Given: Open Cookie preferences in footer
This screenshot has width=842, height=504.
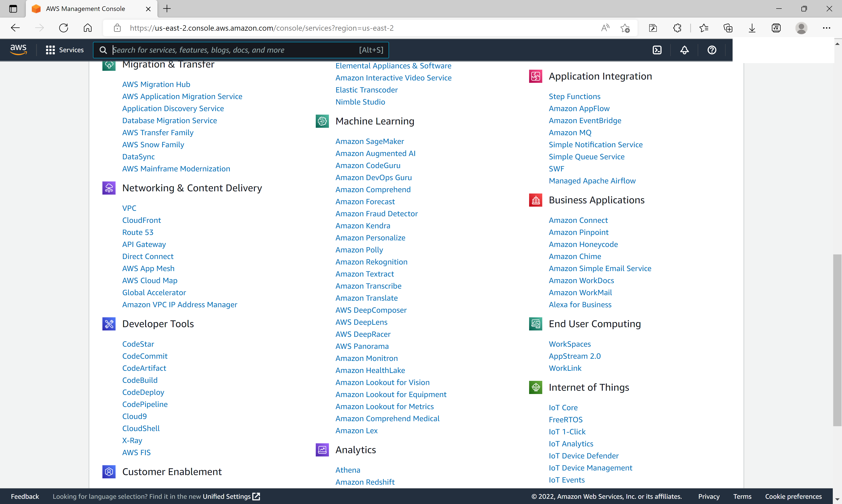Looking at the screenshot, I should pyautogui.click(x=793, y=496).
